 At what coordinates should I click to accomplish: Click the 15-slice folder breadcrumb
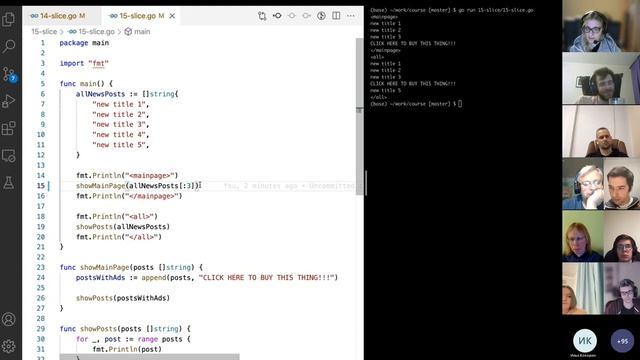click(x=44, y=31)
